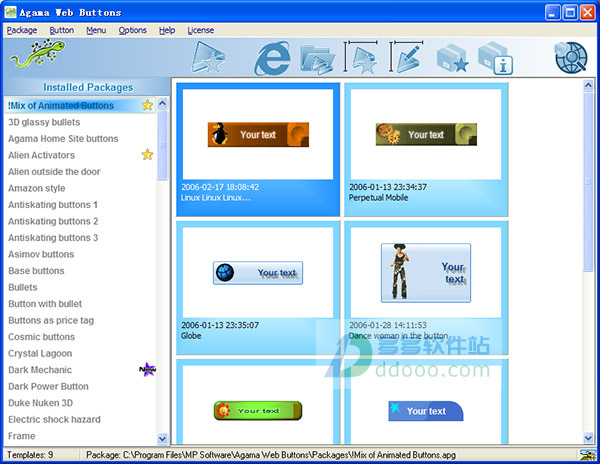The height and width of the screenshot is (464, 600).
Task: Select the green flower button template
Action: pyautogui.click(x=258, y=402)
